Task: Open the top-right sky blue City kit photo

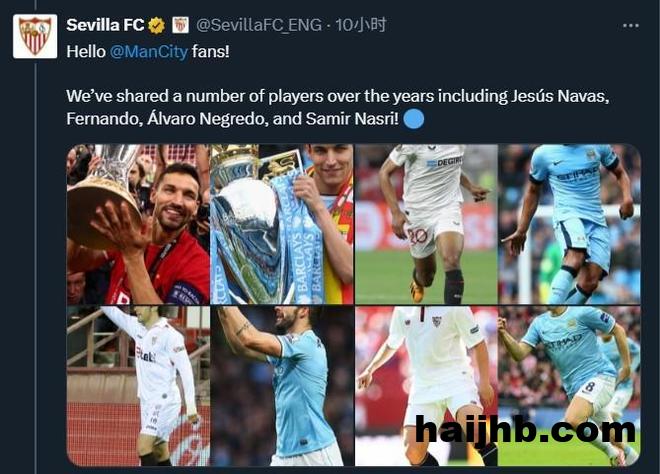Action: [569, 224]
